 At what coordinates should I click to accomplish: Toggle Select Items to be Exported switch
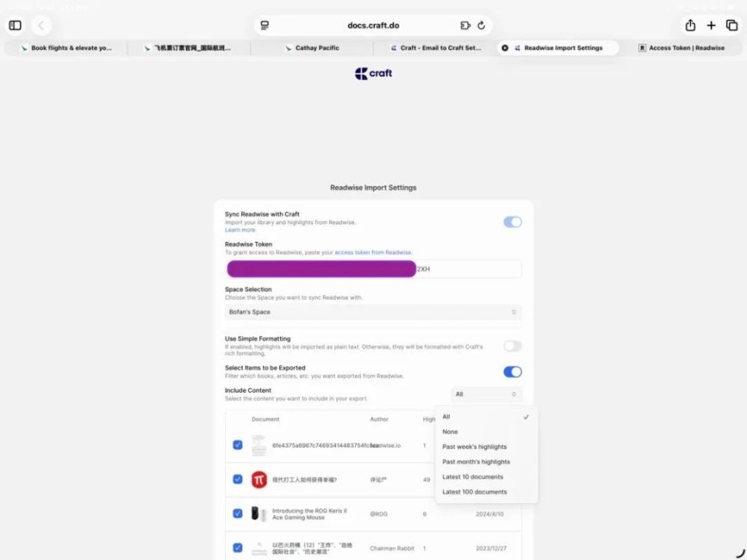point(513,372)
